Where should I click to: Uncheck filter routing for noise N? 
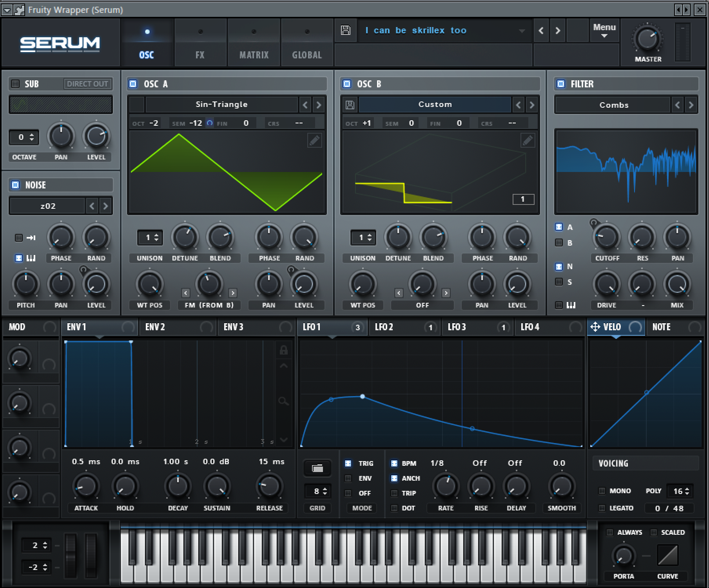[x=559, y=267]
